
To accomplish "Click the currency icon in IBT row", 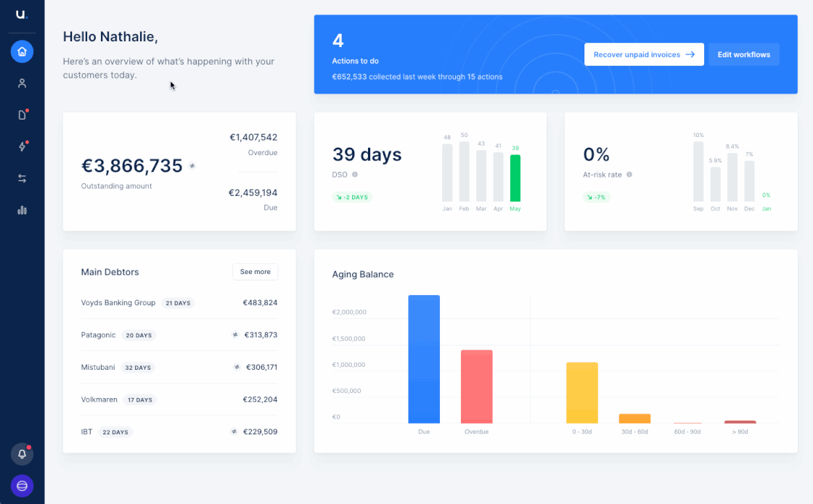I will click(x=234, y=431).
